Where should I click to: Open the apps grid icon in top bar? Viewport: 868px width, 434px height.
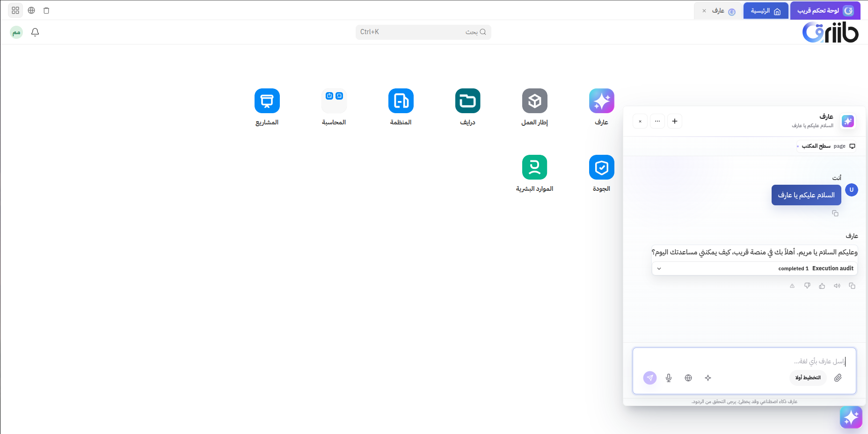click(15, 10)
